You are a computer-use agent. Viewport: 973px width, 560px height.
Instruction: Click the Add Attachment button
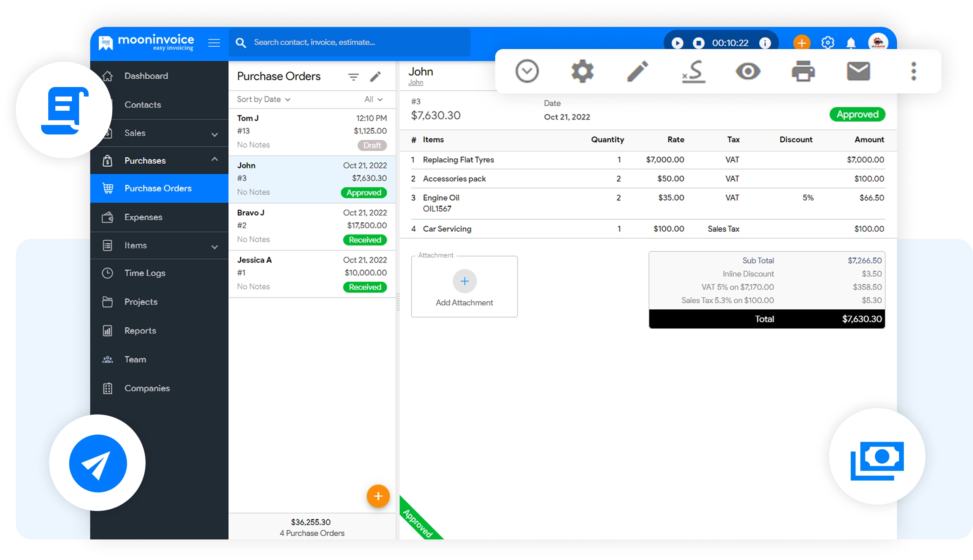click(x=464, y=287)
